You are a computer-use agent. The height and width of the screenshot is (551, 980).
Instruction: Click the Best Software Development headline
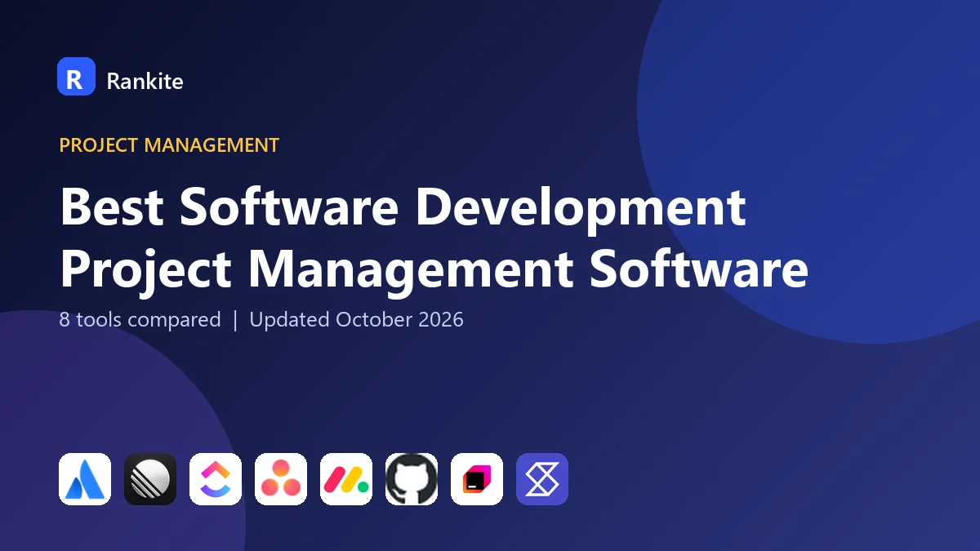403,207
